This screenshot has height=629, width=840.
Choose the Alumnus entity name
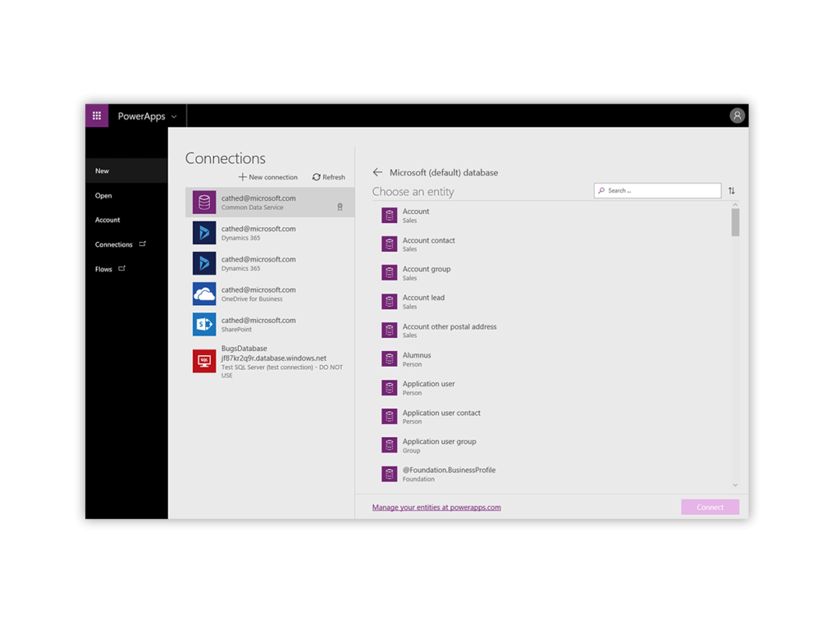417,355
